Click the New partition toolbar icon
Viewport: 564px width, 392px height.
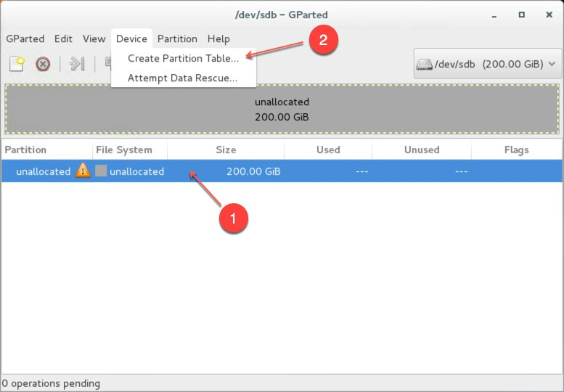(17, 64)
